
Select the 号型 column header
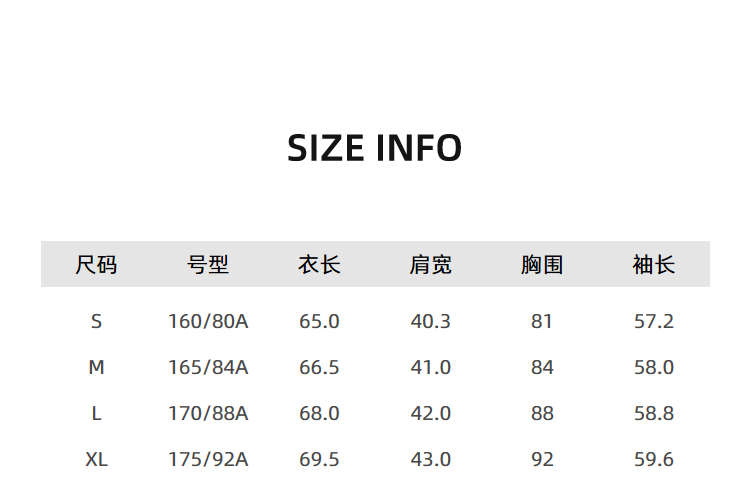click(208, 265)
